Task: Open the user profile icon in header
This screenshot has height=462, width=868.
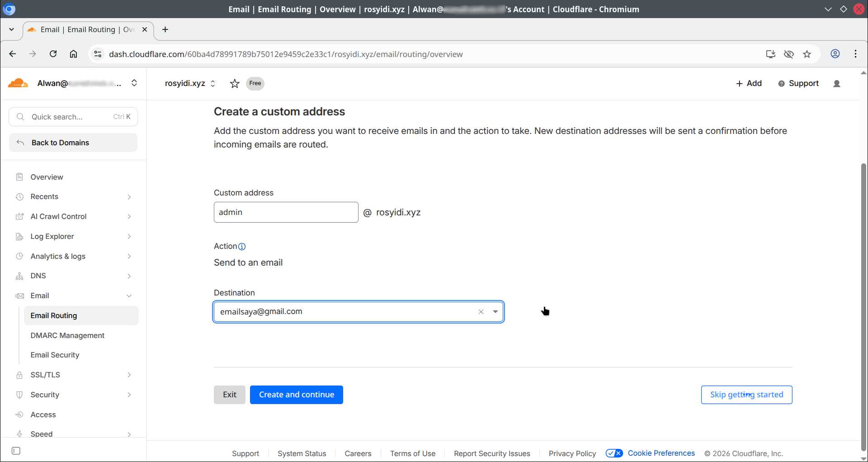Action: click(x=836, y=84)
